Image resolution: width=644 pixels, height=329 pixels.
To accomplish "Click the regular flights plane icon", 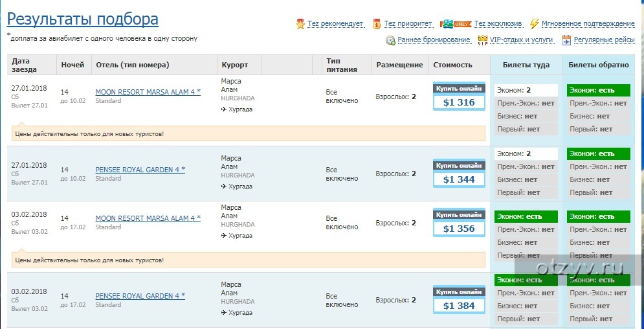I will [x=566, y=40].
